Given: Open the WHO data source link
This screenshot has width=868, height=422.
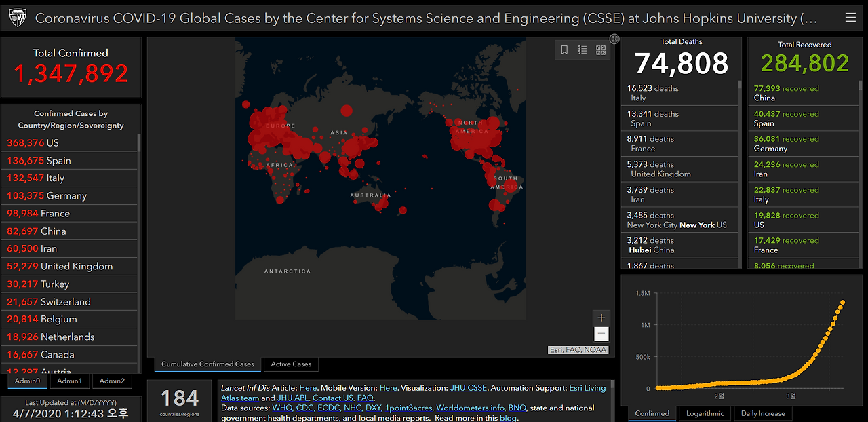Looking at the screenshot, I should pos(282,408).
